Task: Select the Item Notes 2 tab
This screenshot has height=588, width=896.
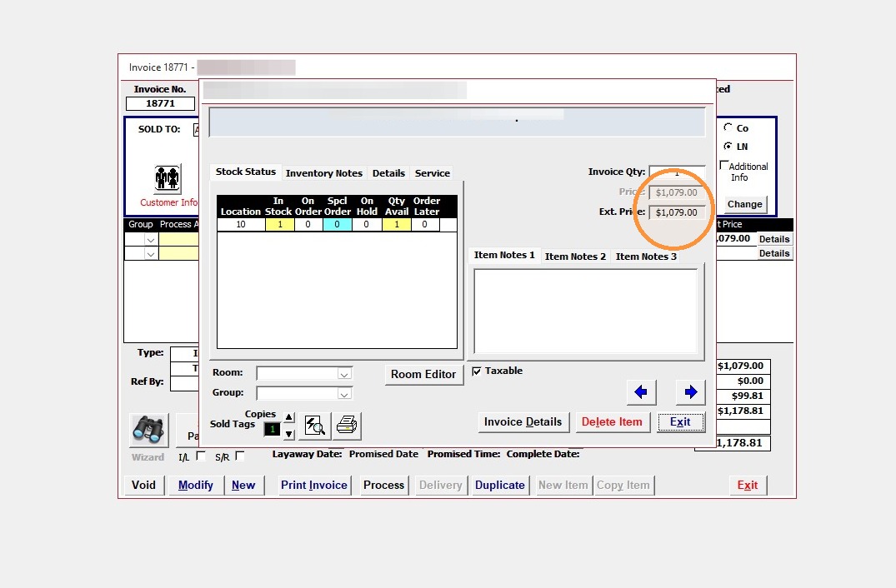Action: [x=575, y=257]
